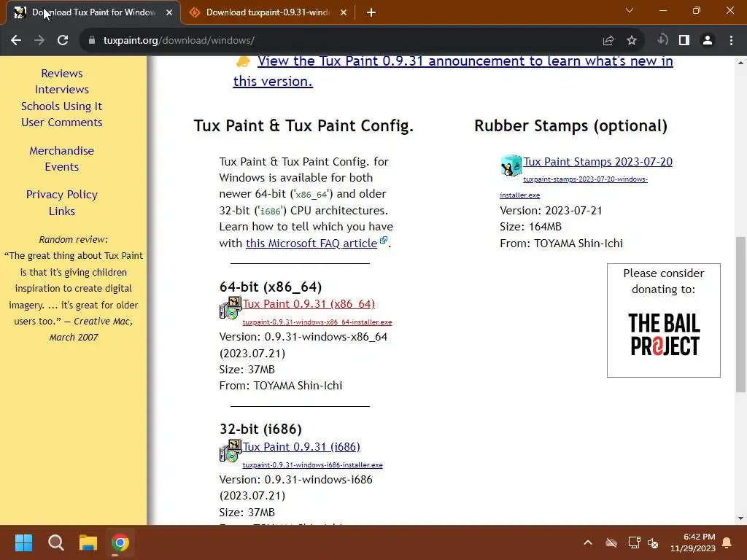Click the 32-bit Tux Paint installer icon

click(231, 451)
